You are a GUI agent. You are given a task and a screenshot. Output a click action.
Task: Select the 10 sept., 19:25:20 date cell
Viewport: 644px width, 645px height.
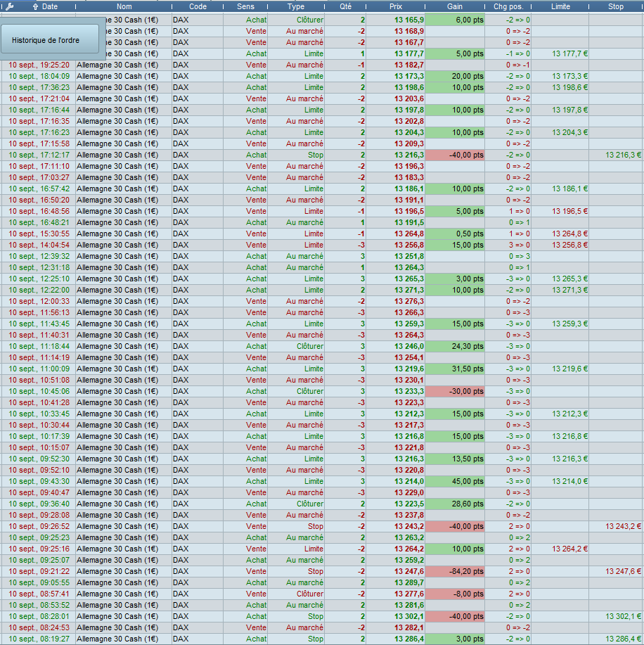39,65
